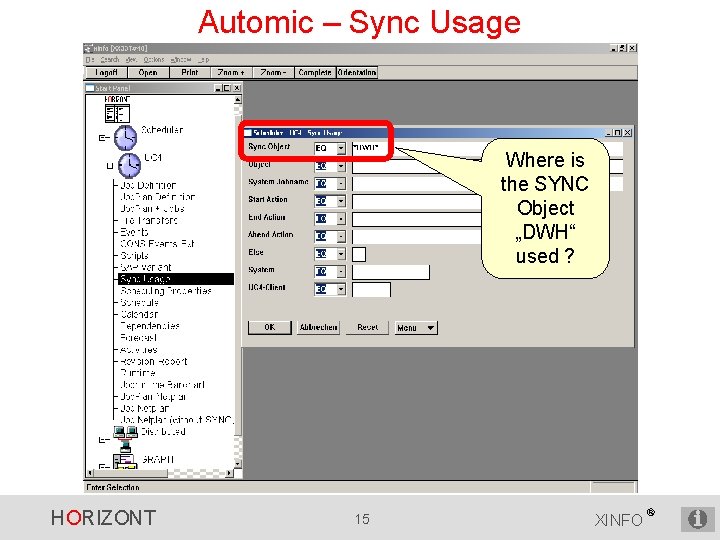The height and width of the screenshot is (540, 720).
Task: Click the System Jobname input field
Action: pos(487,184)
